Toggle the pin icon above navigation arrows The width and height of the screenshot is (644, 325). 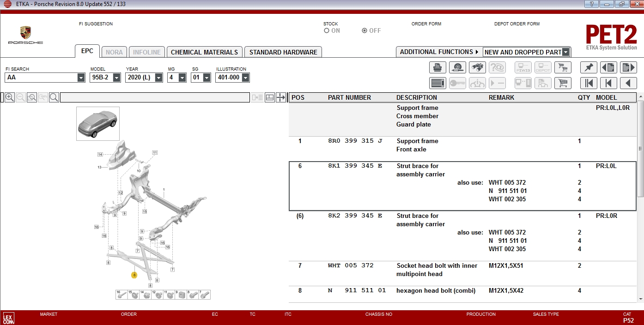tap(589, 67)
